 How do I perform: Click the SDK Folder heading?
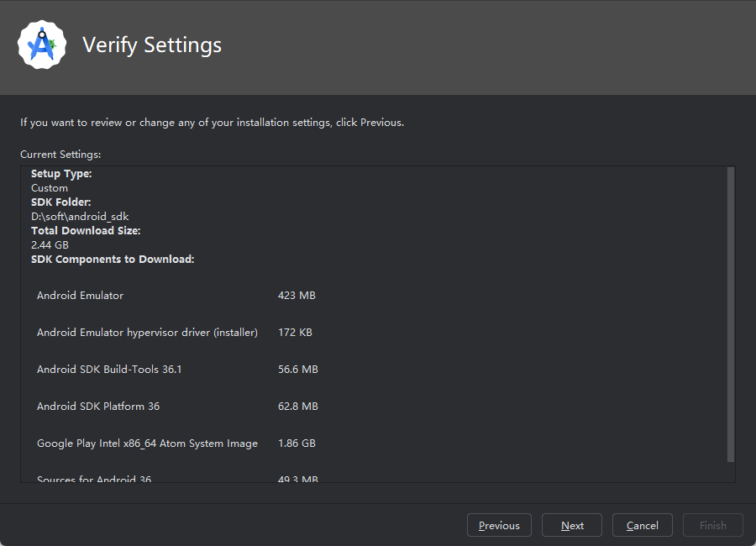click(x=60, y=202)
